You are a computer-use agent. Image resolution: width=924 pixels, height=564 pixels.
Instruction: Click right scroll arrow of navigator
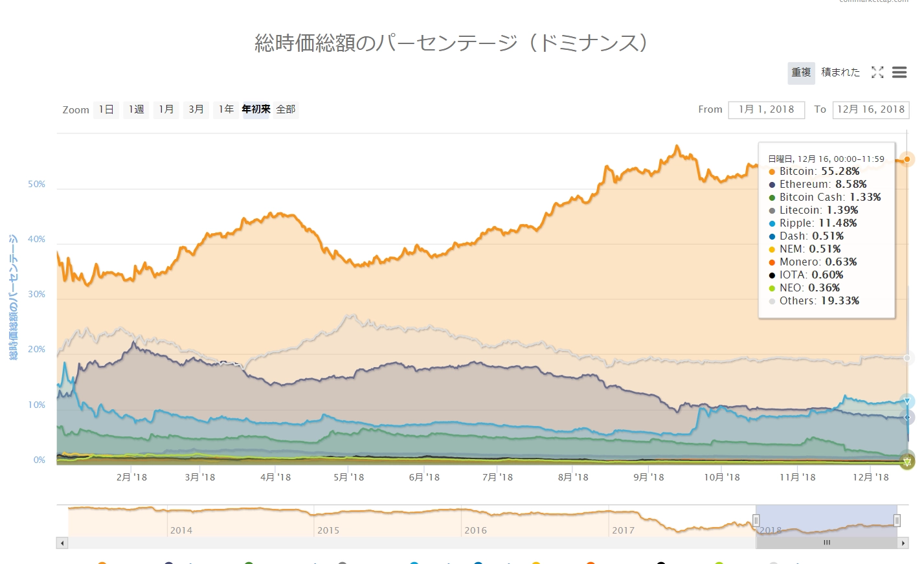click(903, 543)
